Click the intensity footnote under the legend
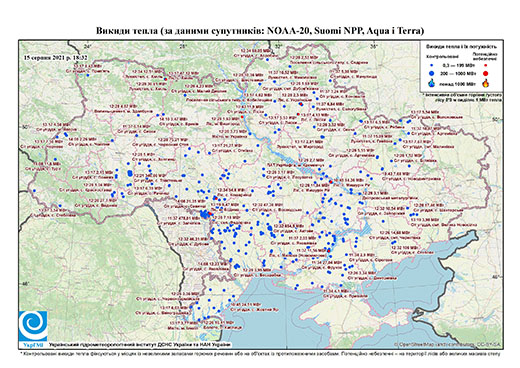Viewport: 520px width, 368px height. (463, 97)
